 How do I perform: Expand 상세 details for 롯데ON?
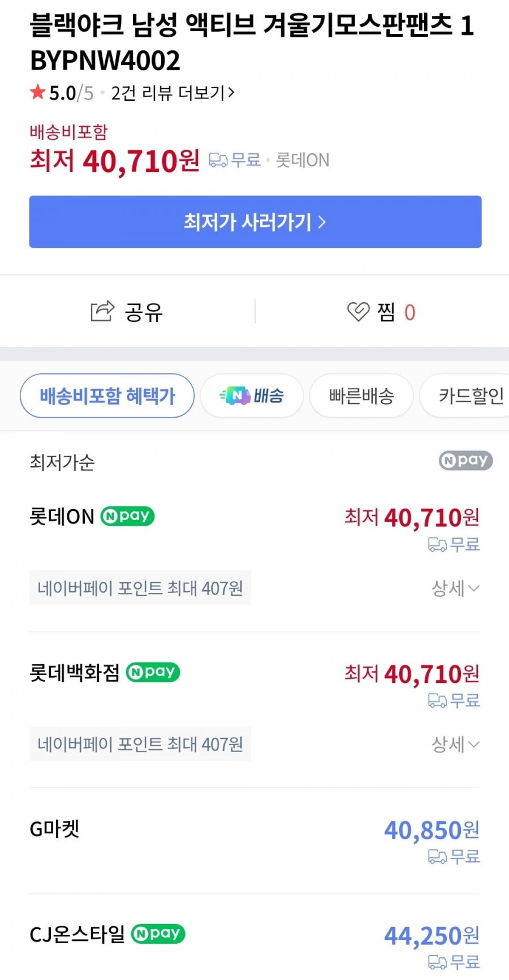tap(455, 588)
